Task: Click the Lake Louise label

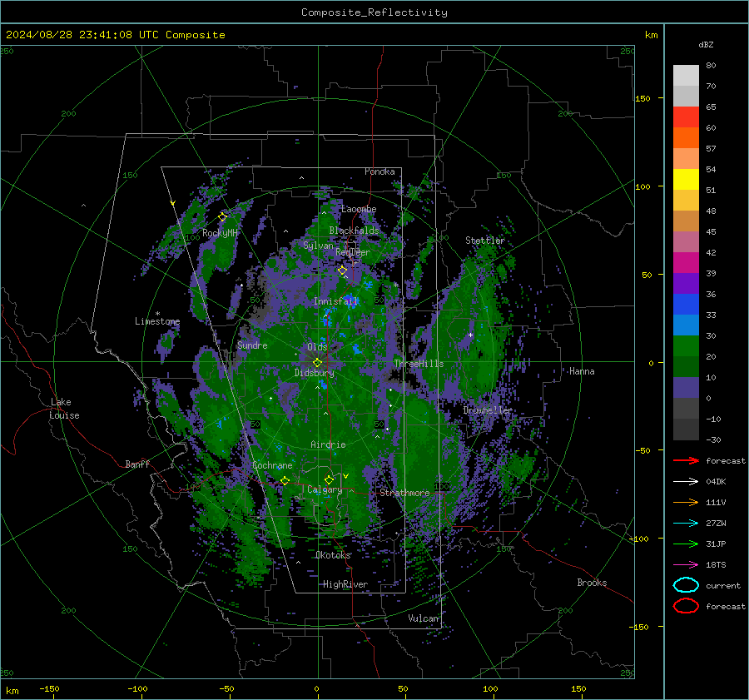Action: click(65, 409)
